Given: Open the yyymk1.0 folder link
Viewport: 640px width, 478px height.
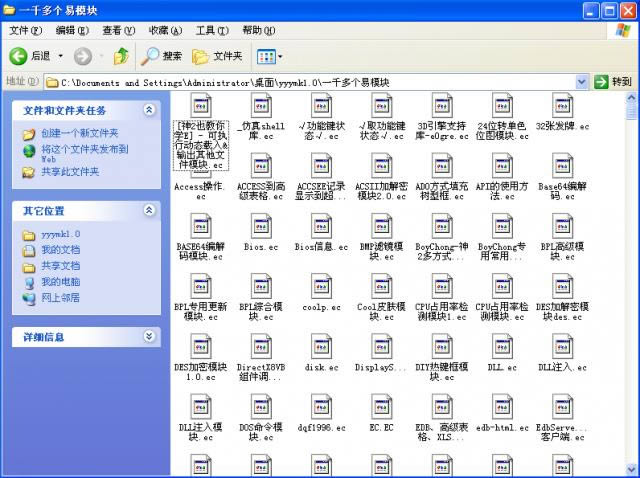Looking at the screenshot, I should tap(60, 234).
